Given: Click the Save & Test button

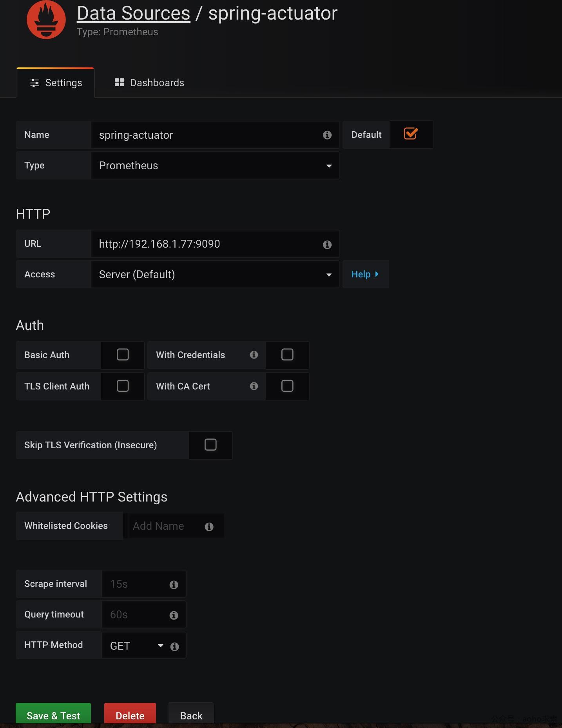Looking at the screenshot, I should click(x=53, y=715).
